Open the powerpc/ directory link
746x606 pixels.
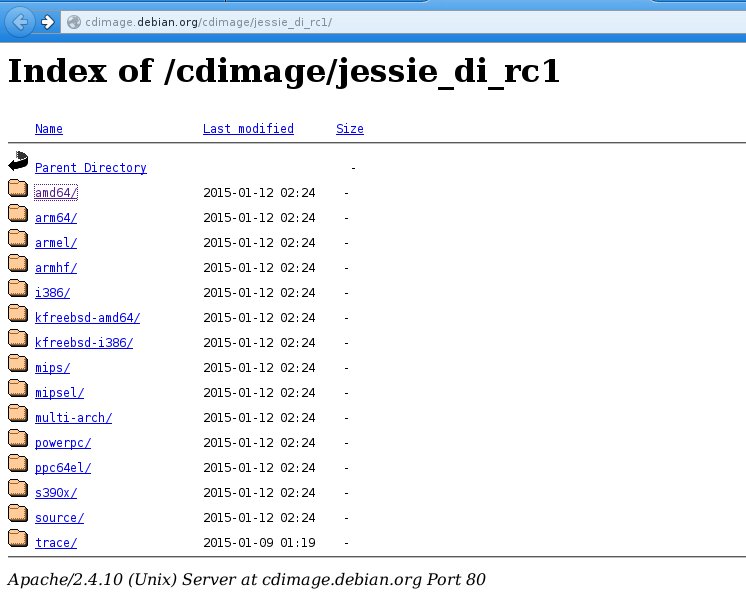tap(63, 443)
